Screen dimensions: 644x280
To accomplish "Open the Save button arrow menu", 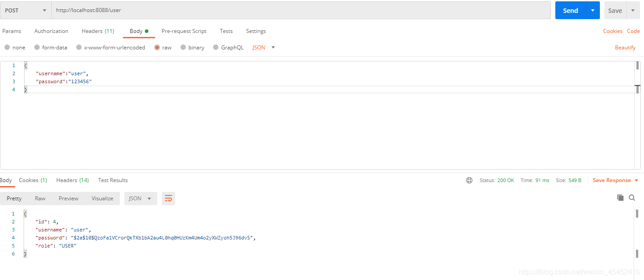I will (633, 10).
